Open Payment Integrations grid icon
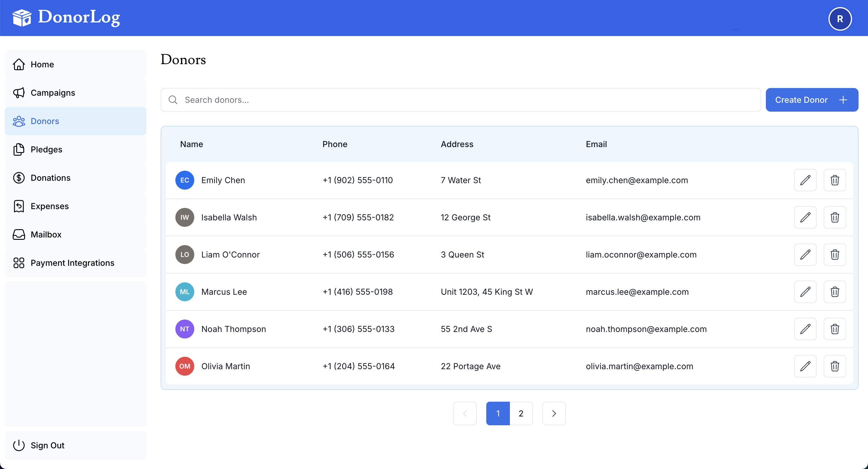Viewport: 868px width, 469px height. click(x=19, y=263)
